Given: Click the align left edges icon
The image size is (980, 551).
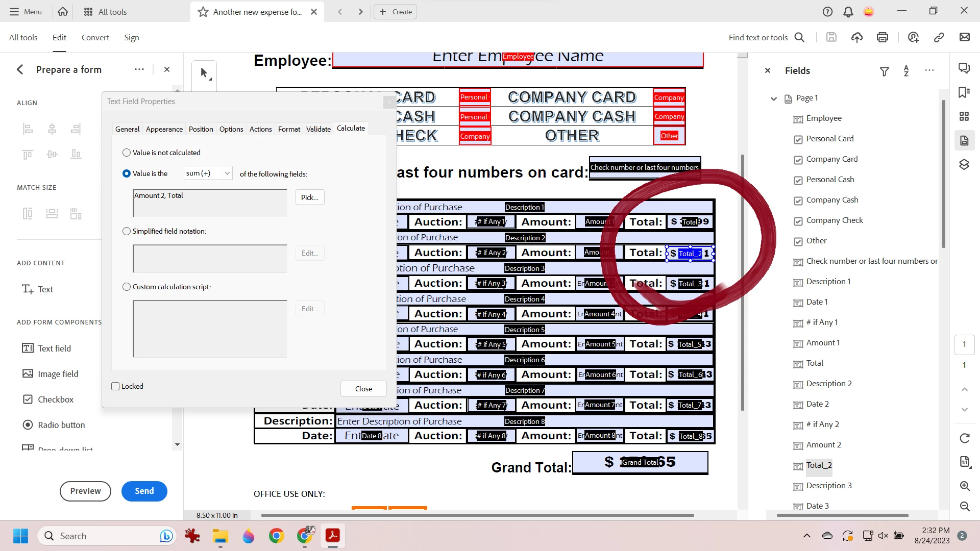Looking at the screenshot, I should click(x=28, y=129).
